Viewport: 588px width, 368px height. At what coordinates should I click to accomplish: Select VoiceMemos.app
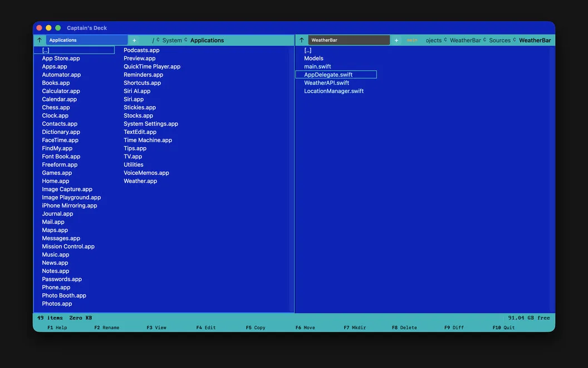pyautogui.click(x=146, y=173)
